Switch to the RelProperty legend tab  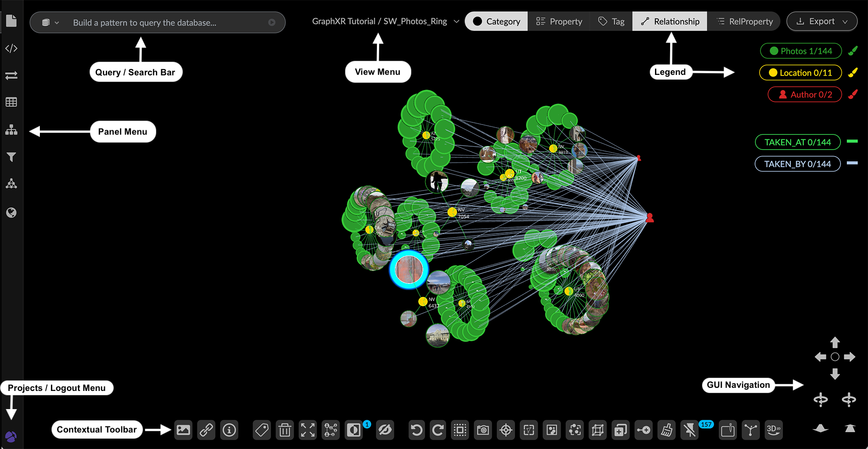744,21
